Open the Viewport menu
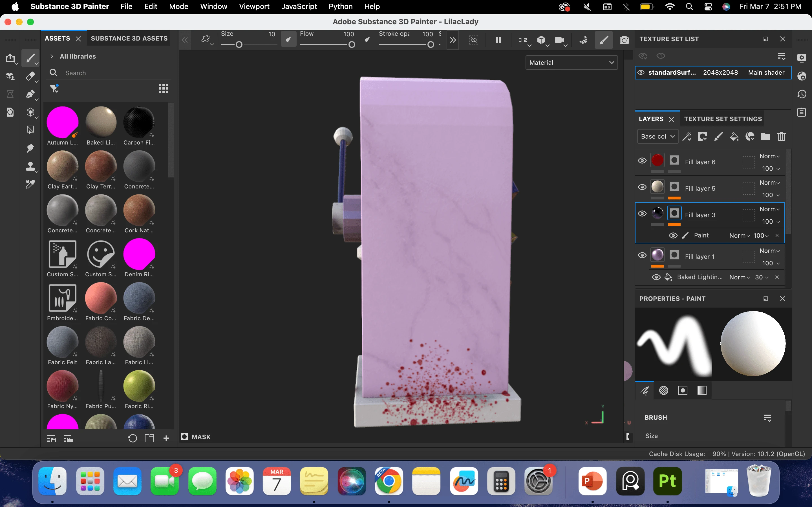 (x=254, y=6)
